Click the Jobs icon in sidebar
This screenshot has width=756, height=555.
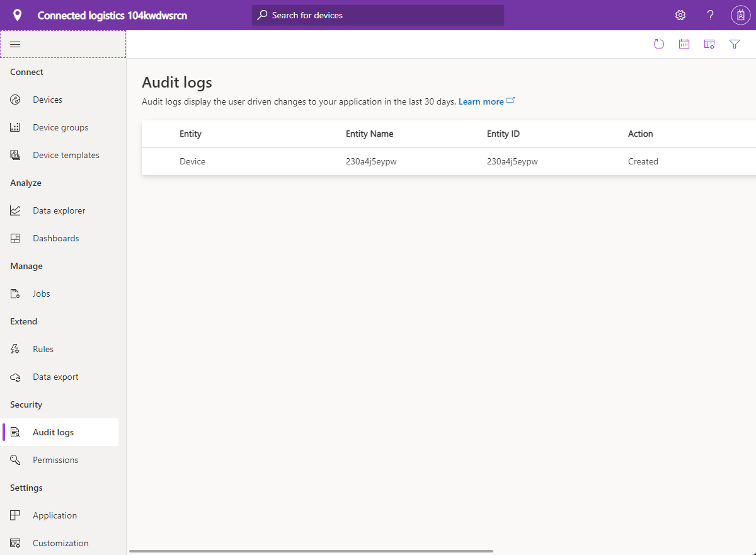(15, 293)
